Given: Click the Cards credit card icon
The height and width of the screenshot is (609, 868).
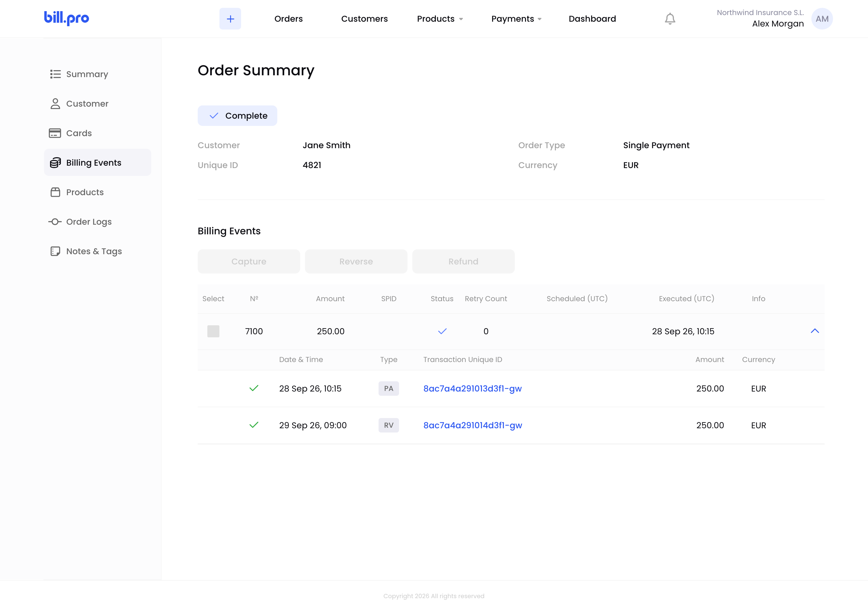Looking at the screenshot, I should pos(55,133).
